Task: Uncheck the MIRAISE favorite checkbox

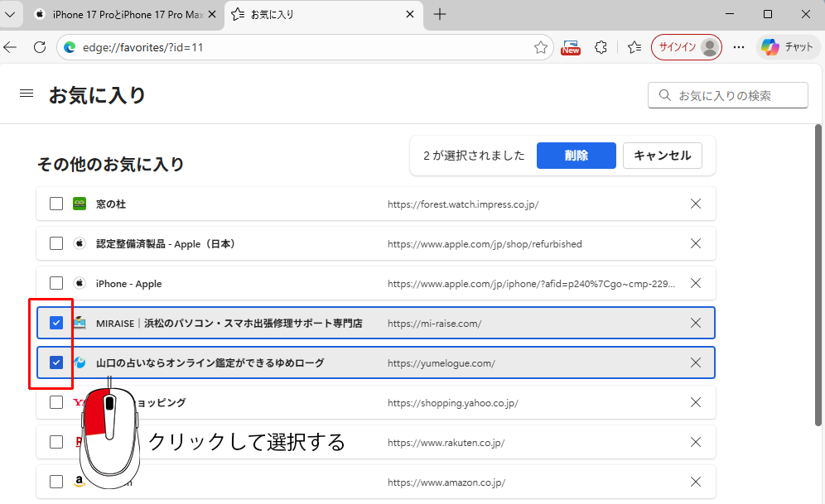Action: tap(56, 323)
